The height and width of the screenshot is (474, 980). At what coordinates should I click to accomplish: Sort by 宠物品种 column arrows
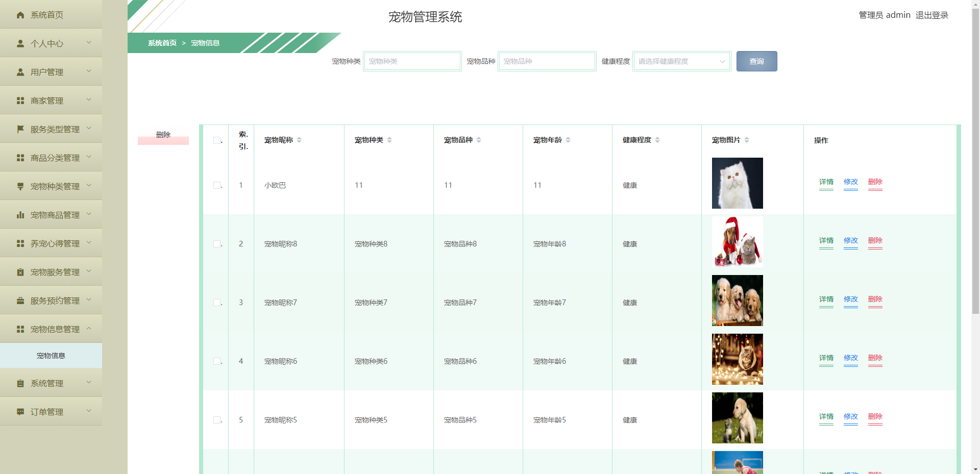click(479, 140)
